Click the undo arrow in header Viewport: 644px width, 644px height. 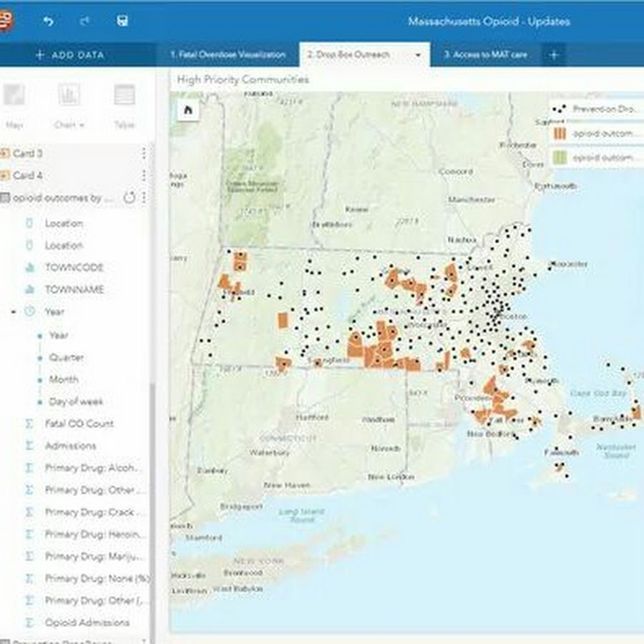pyautogui.click(x=49, y=21)
